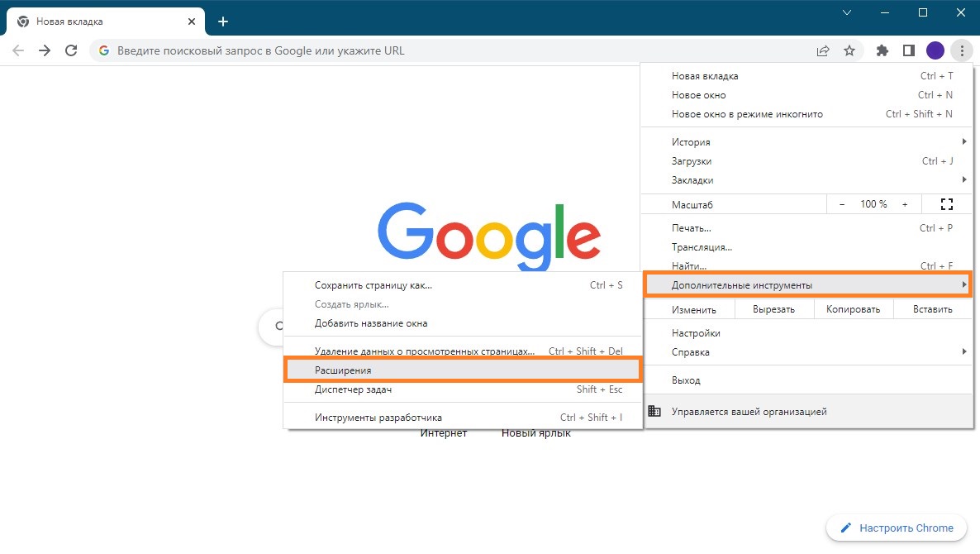Click the Настроить Chrome button

[x=897, y=528]
